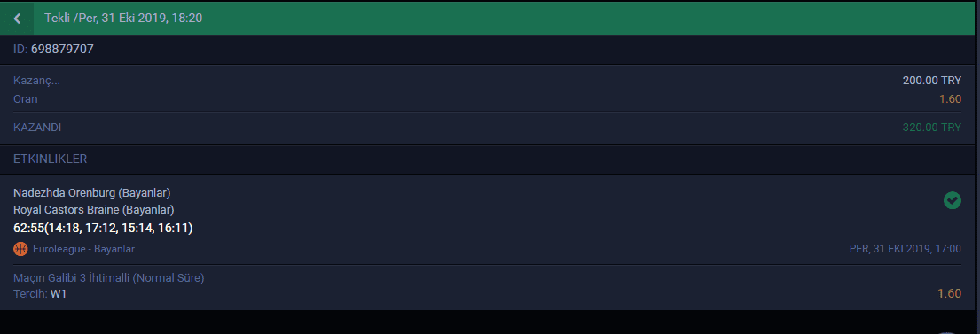Click the green checkmark won icon

click(x=952, y=200)
